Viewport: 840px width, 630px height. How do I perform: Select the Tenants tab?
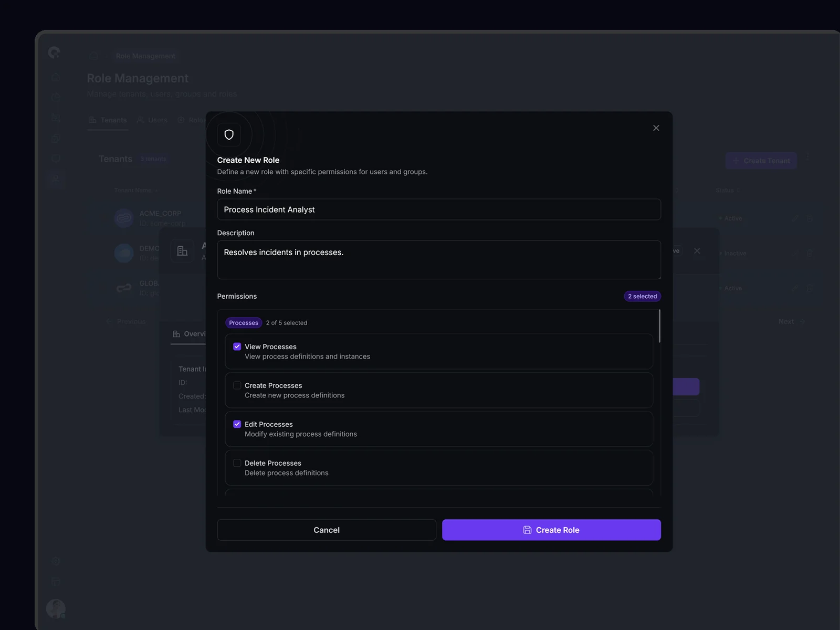pos(108,120)
